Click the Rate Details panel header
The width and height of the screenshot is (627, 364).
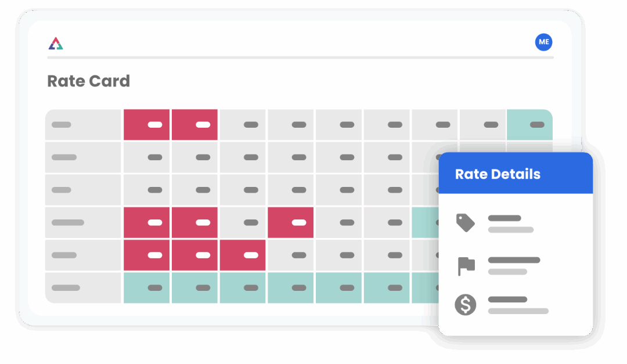[x=516, y=173]
